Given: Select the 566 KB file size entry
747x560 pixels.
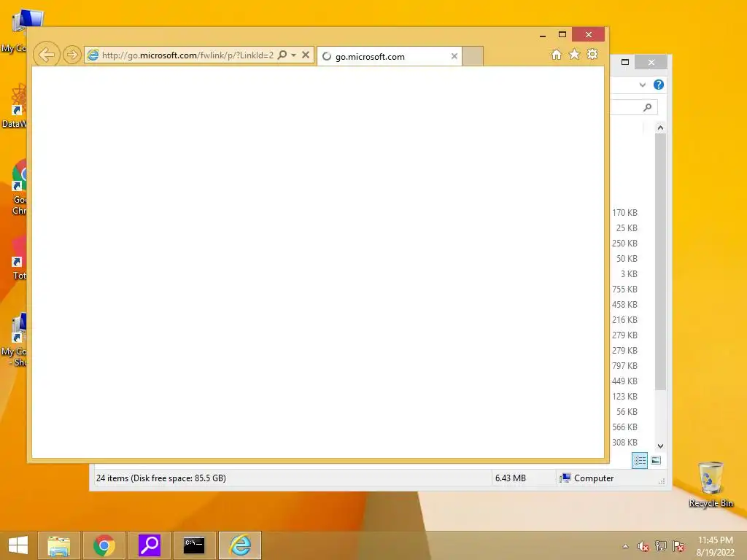Looking at the screenshot, I should click(624, 427).
